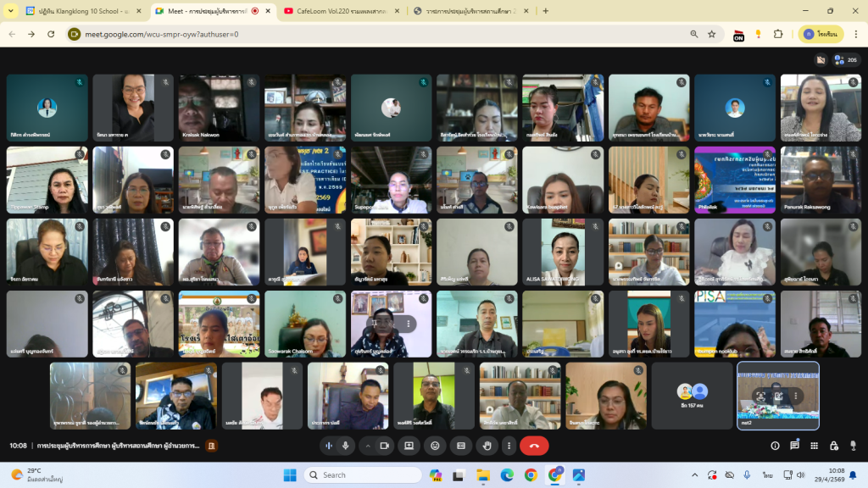Click the Windows taskbar Search box
This screenshot has height=488, width=868.
click(371, 475)
